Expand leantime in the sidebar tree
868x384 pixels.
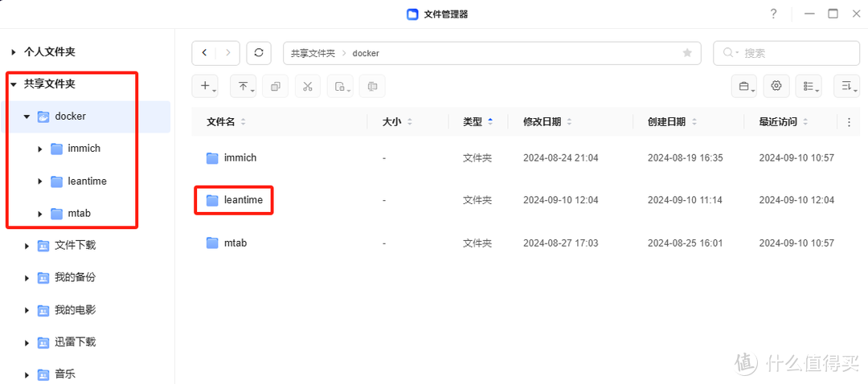tap(40, 182)
